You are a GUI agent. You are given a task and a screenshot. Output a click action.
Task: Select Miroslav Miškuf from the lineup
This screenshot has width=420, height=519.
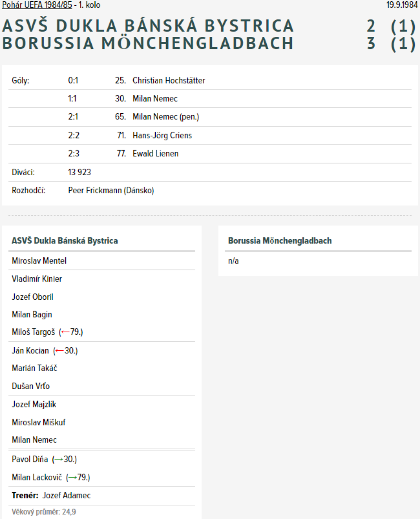coord(38,422)
